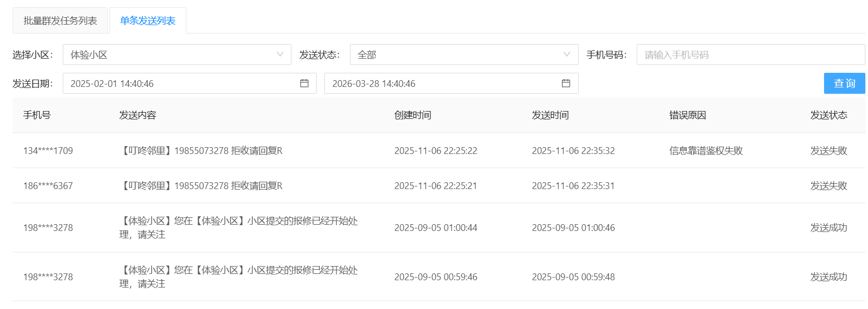Select the row with phone 134****1709
Screen dimensions: 868x309
[48, 151]
